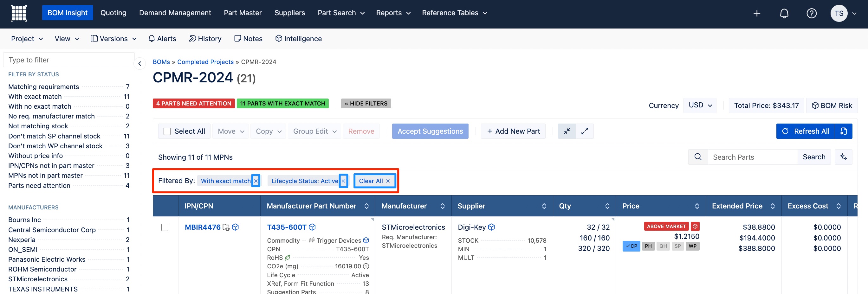
Task: Sort by the Qty column
Action: coord(607,206)
